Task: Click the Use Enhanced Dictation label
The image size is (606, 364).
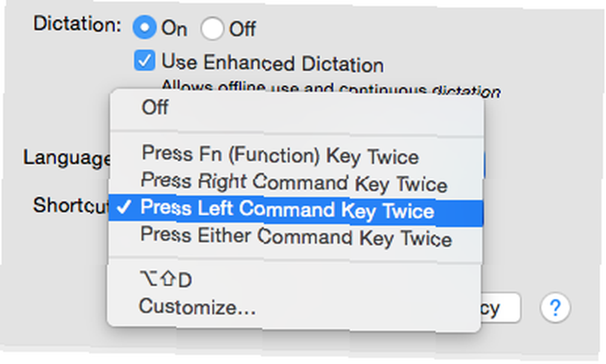Action: tap(273, 63)
